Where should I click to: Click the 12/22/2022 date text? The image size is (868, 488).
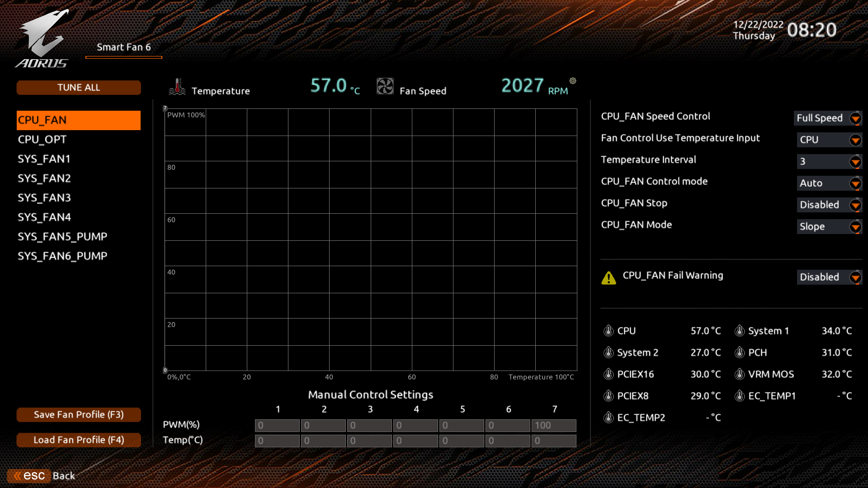(x=758, y=25)
